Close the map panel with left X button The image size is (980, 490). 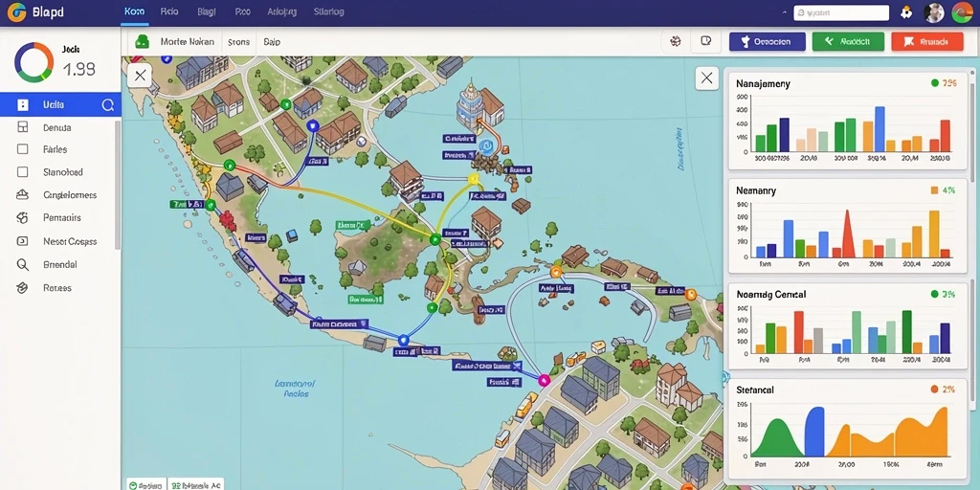tap(140, 76)
